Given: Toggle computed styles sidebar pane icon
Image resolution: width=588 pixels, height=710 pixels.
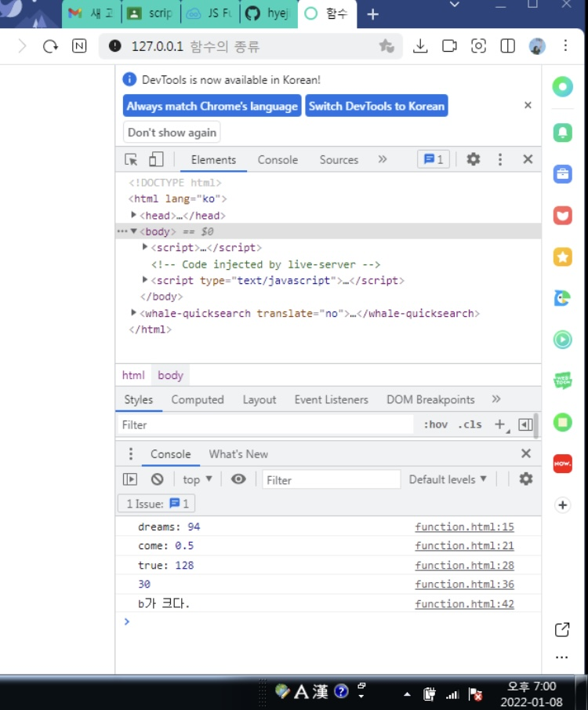Looking at the screenshot, I should tap(525, 424).
